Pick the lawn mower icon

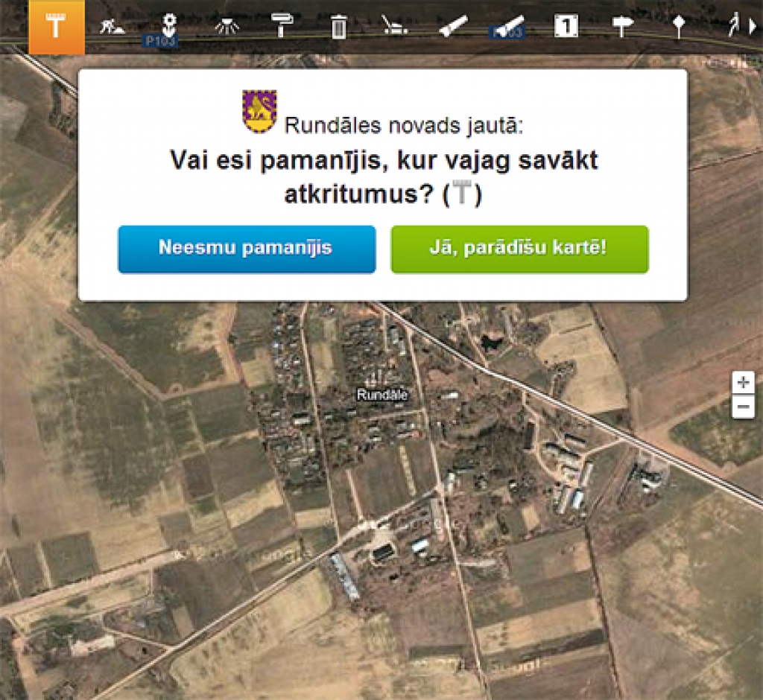[x=393, y=27]
